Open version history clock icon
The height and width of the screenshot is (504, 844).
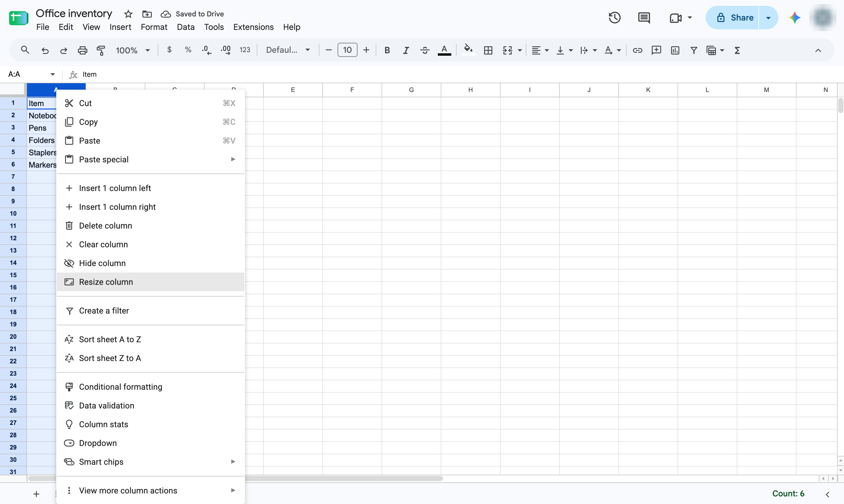tap(615, 18)
